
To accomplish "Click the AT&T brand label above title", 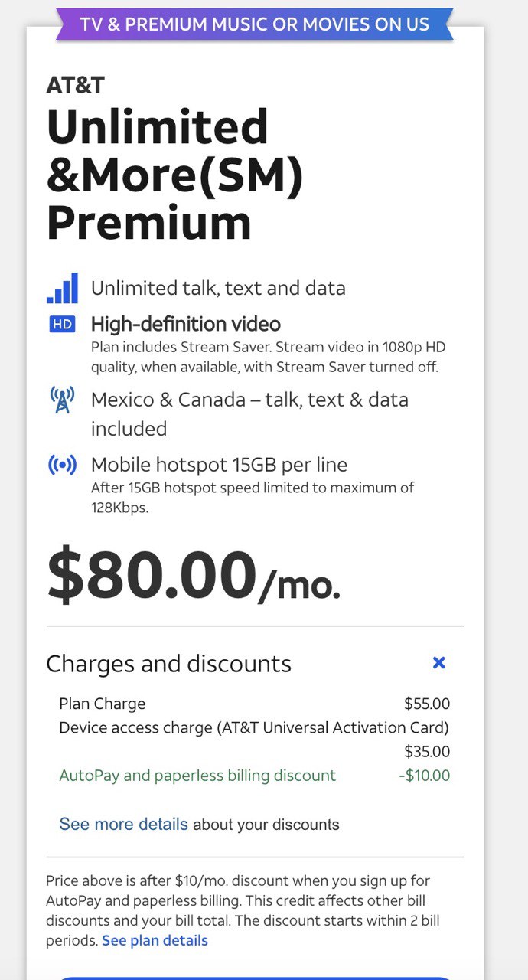I will point(76,84).
